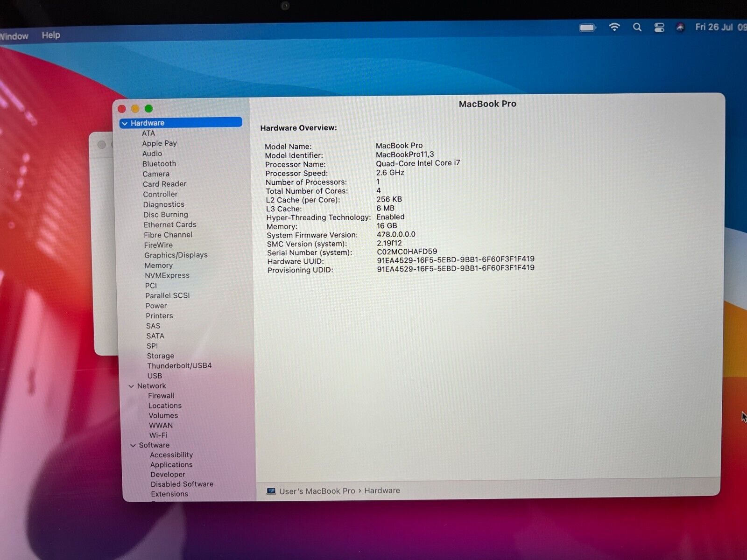This screenshot has height=560, width=747.
Task: Select Controller in the sidebar
Action: click(160, 194)
